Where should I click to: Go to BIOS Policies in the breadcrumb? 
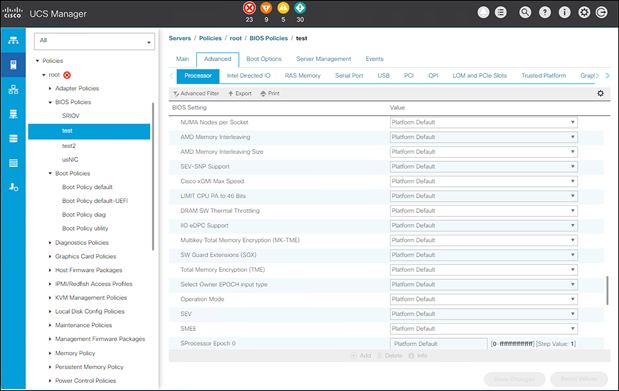268,38
